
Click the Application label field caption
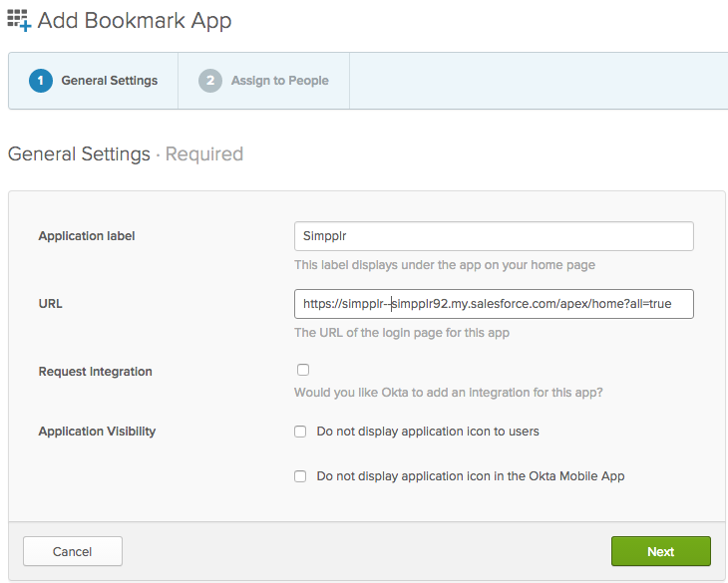coord(87,236)
